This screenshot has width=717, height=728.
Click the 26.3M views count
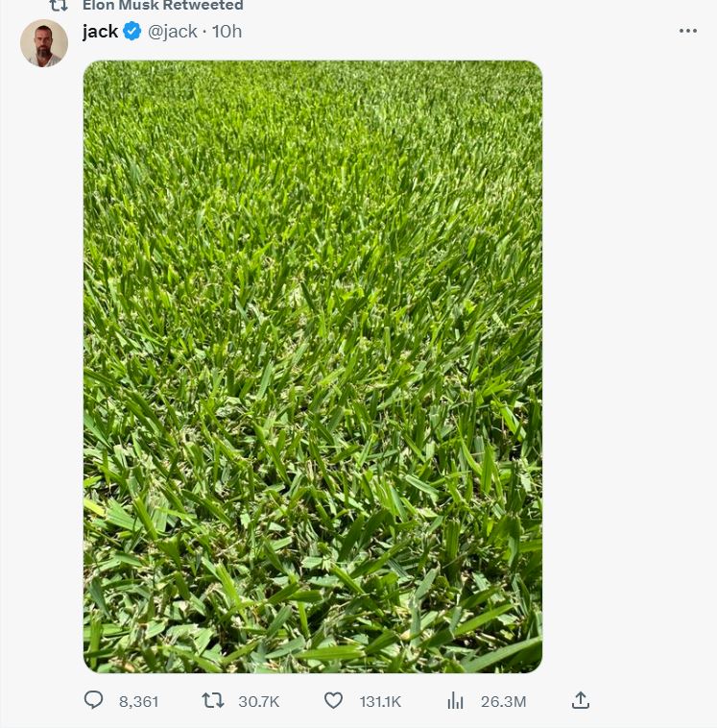504,701
